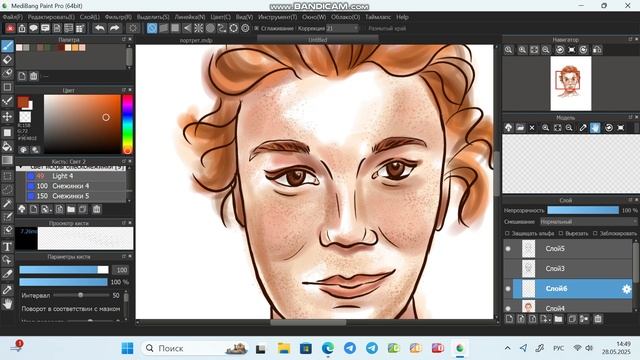Duplicate the layer using the Layer panel icon

pos(572,319)
